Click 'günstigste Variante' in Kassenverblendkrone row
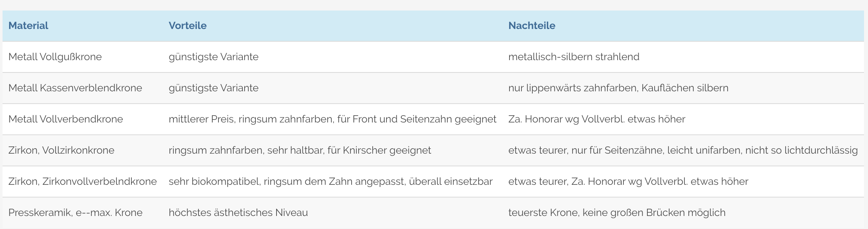The image size is (868, 229). 213,88
